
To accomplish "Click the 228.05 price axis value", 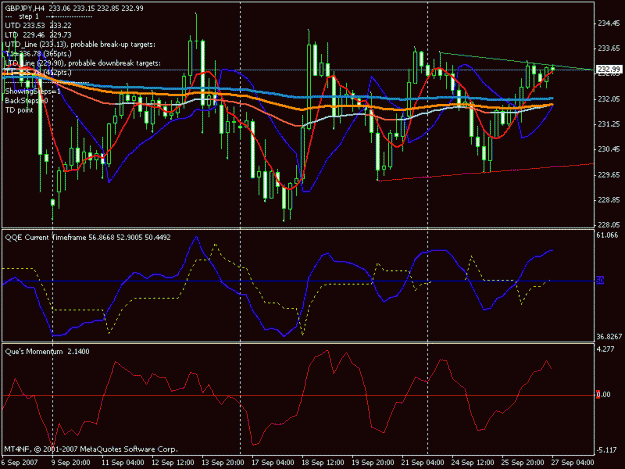I will point(609,225).
